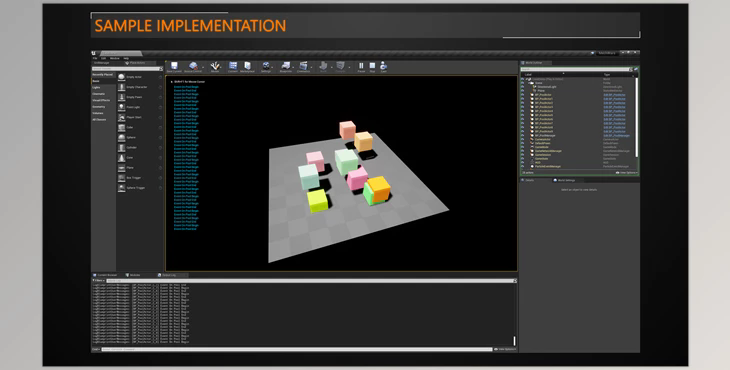The width and height of the screenshot is (730, 370).
Task: Open the Cmd dropdown beside console input
Action: click(96, 349)
